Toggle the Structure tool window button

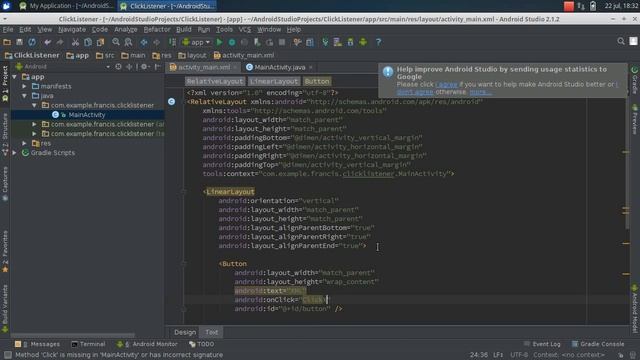pos(5,135)
